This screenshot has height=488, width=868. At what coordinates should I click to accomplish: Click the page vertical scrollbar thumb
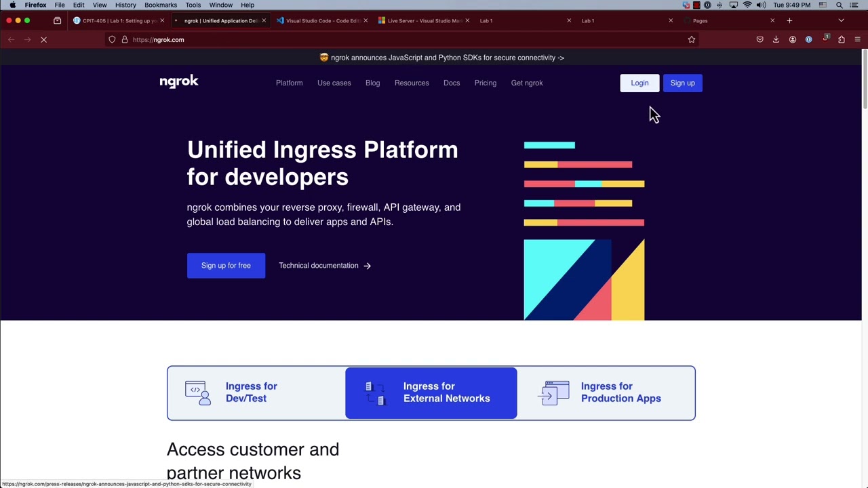865,80
